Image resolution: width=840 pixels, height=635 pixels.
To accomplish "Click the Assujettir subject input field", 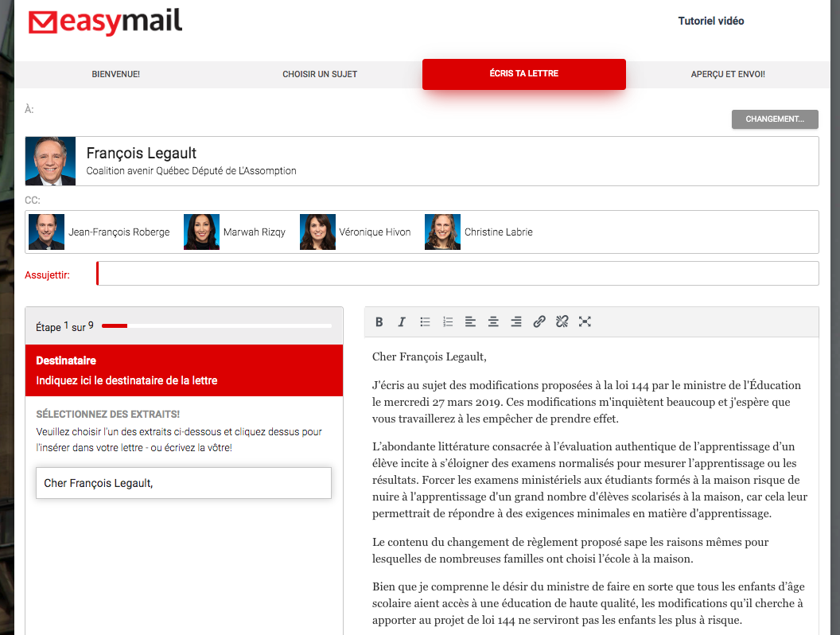I will pos(457,273).
